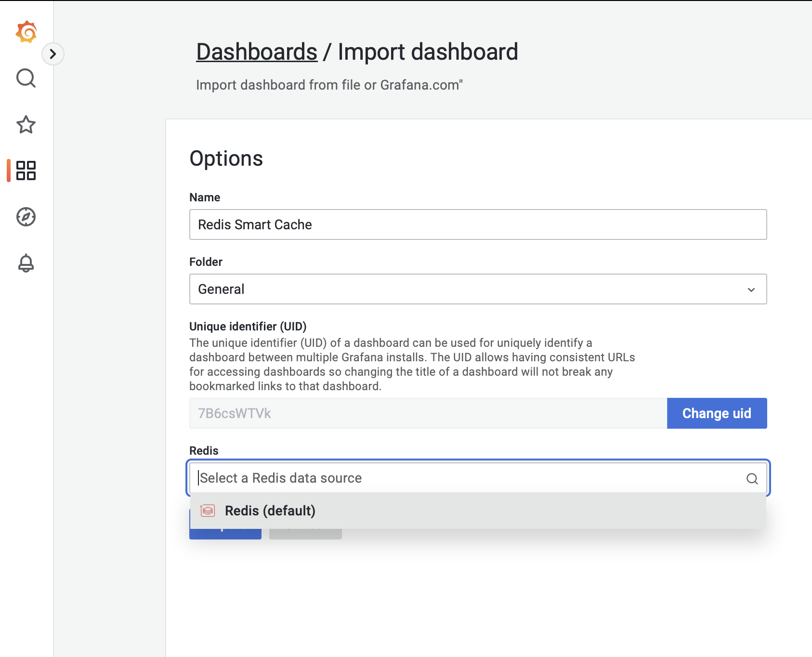Expand the Folder dropdown chevron
The image size is (812, 657).
[x=751, y=289]
